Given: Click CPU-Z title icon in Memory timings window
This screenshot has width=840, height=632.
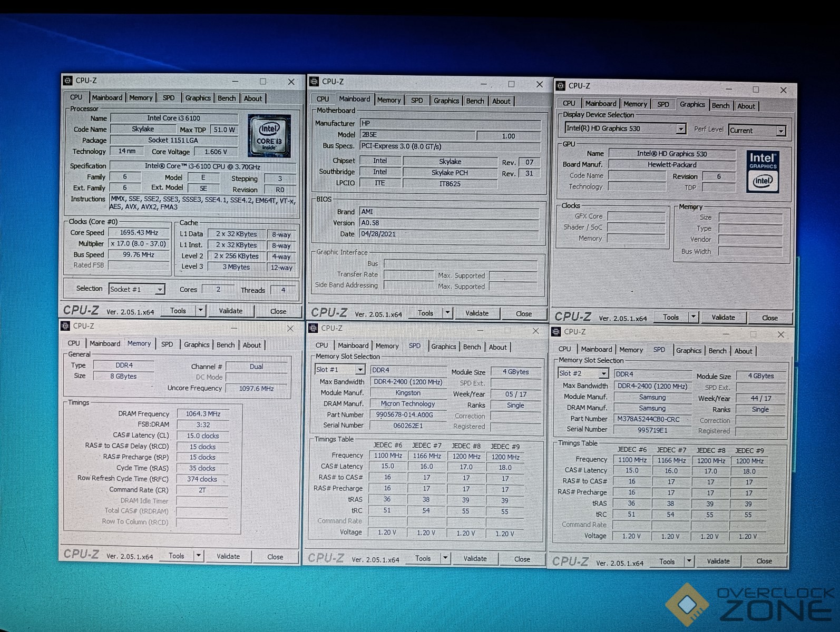Looking at the screenshot, I should [66, 326].
